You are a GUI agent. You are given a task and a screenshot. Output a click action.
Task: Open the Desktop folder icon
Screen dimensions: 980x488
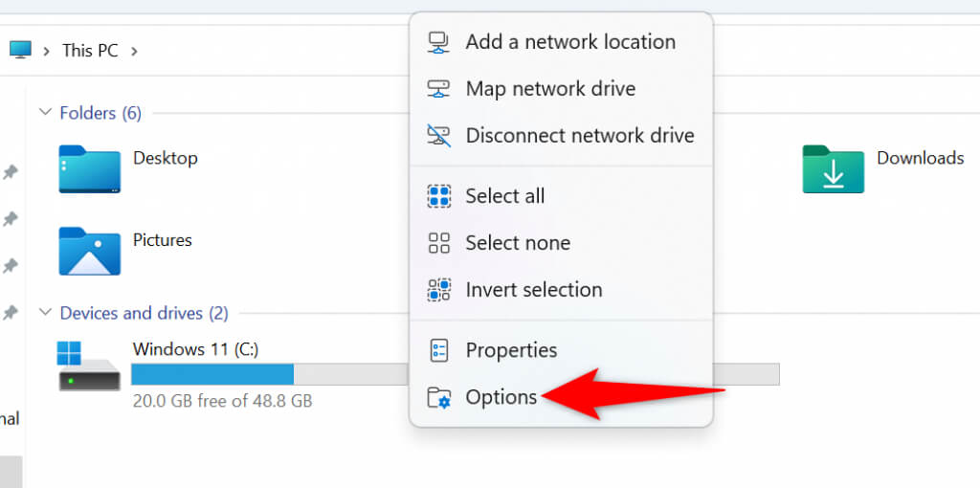(89, 169)
